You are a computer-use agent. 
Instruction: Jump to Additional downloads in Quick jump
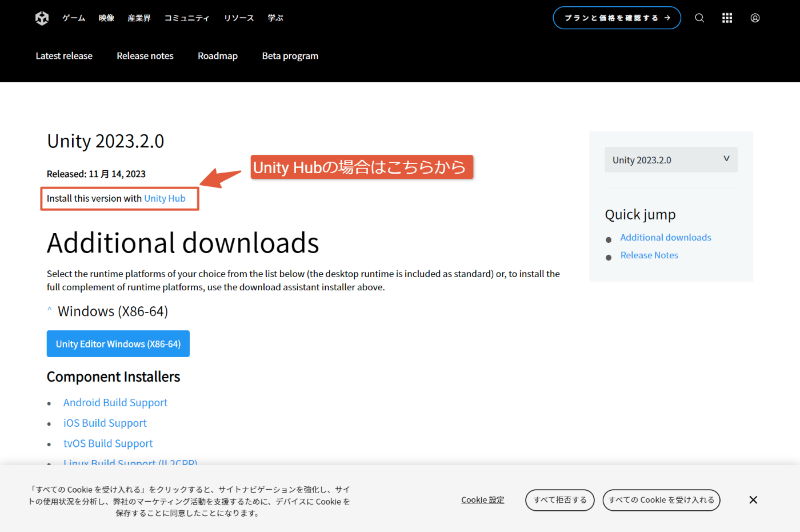click(666, 237)
